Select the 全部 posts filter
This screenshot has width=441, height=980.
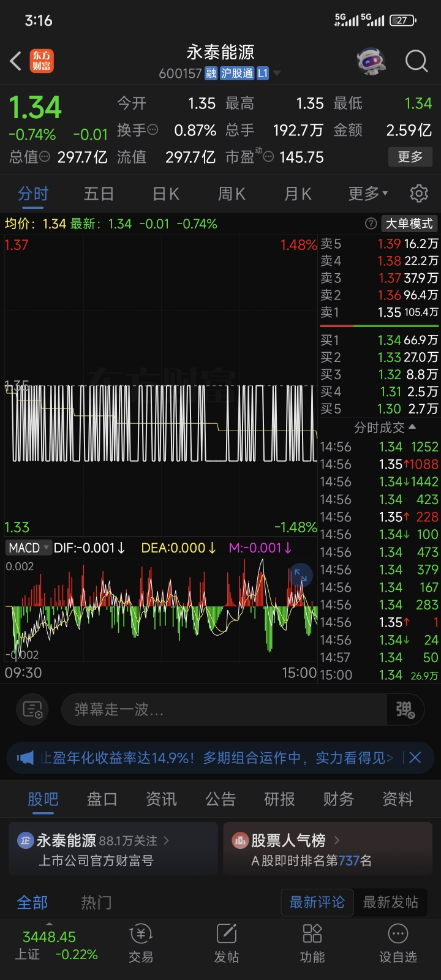[32, 902]
